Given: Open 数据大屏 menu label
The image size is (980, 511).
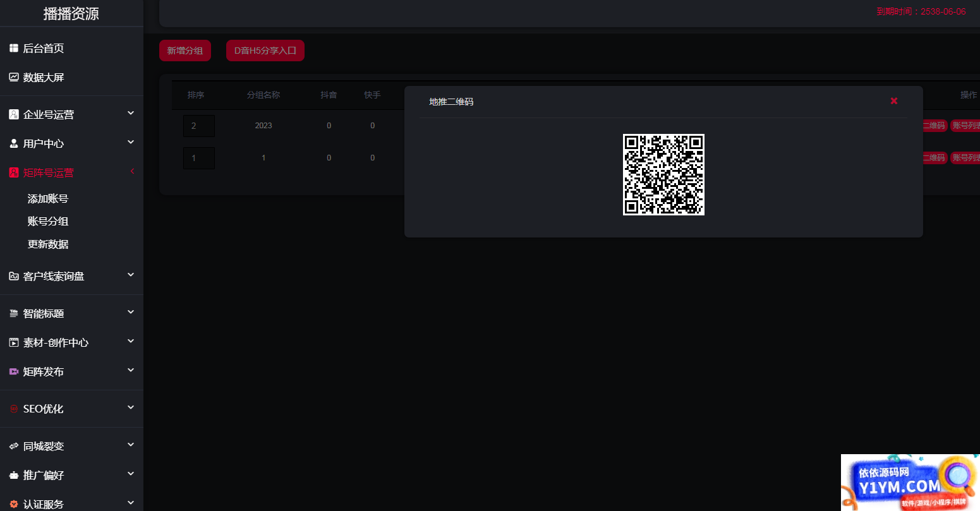Looking at the screenshot, I should 44,77.
